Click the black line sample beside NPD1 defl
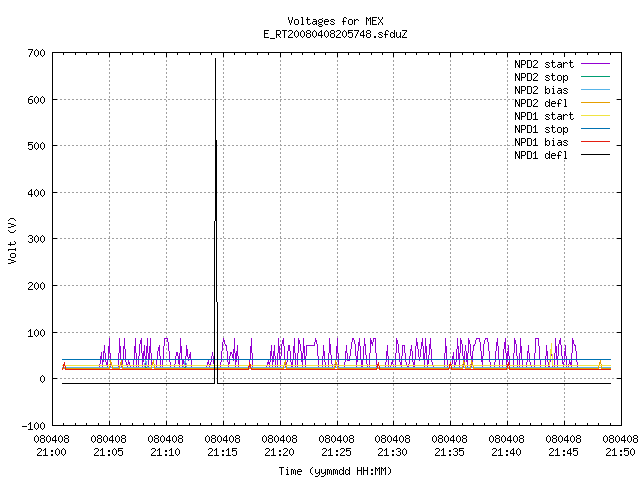The width and height of the screenshot is (640, 480). pyautogui.click(x=595, y=155)
